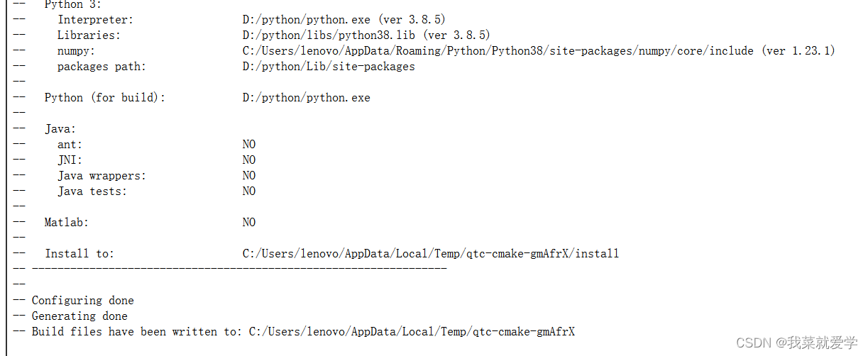Click the Java section heading
868x356 pixels.
pos(60,129)
